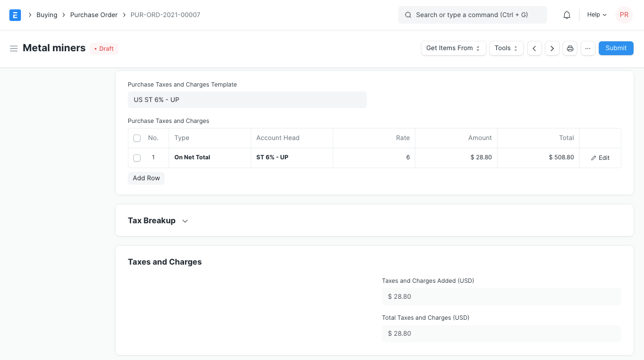Open the PR user avatar menu
Image resolution: width=644 pixels, height=360 pixels.
tap(624, 14)
